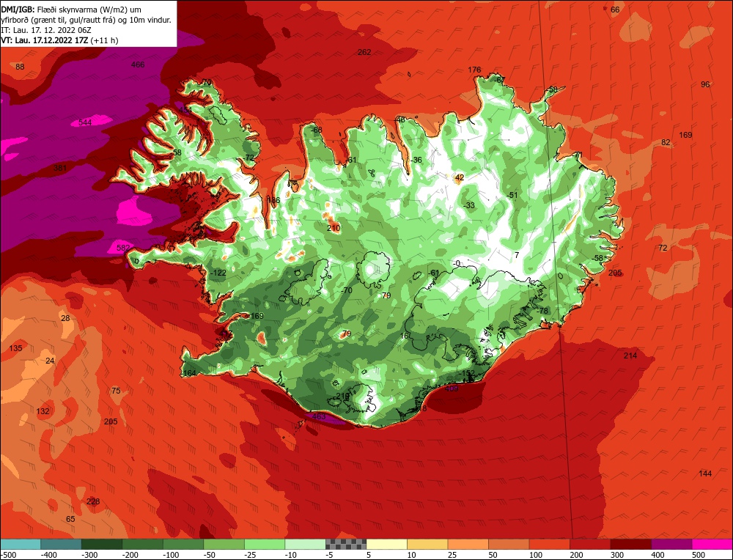
Task: Click the legend swatch between 200 and 300
Action: click(x=590, y=544)
